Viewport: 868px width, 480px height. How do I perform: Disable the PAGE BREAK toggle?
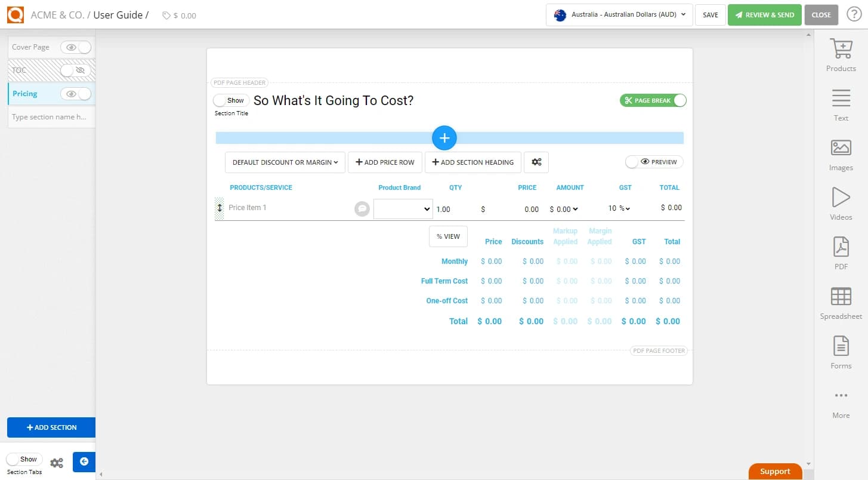pos(679,100)
